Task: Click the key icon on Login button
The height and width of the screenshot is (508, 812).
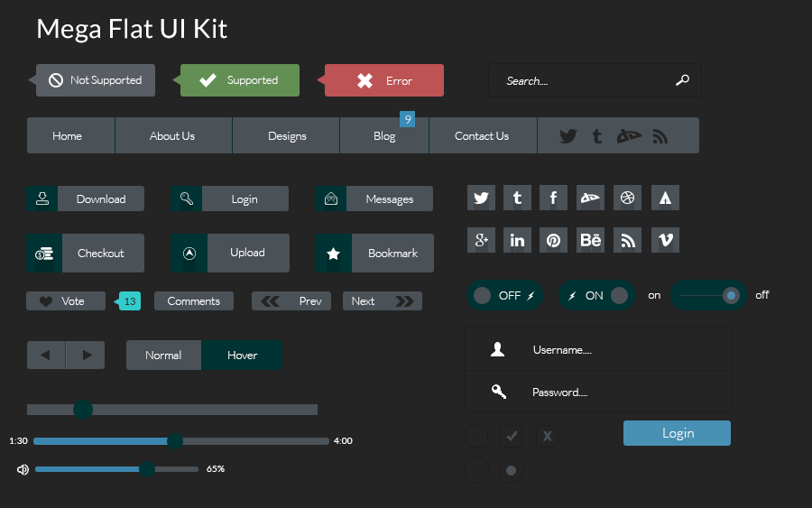Action: click(187, 199)
